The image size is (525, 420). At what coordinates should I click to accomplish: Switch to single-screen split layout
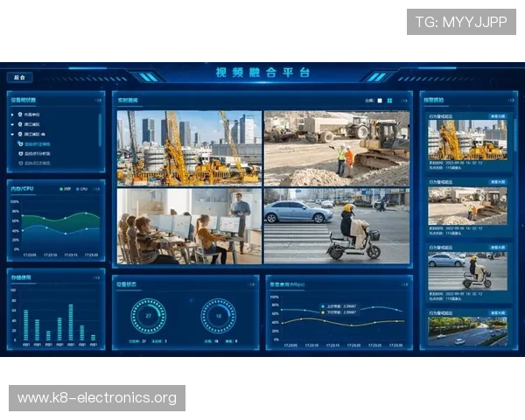click(x=380, y=101)
